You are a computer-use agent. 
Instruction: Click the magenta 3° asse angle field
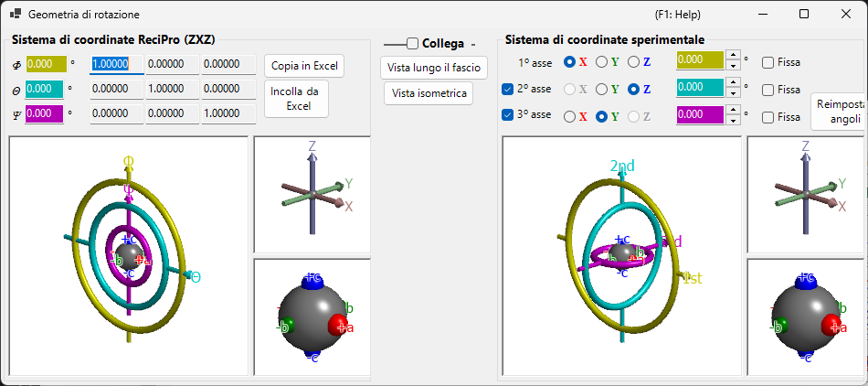pyautogui.click(x=700, y=115)
